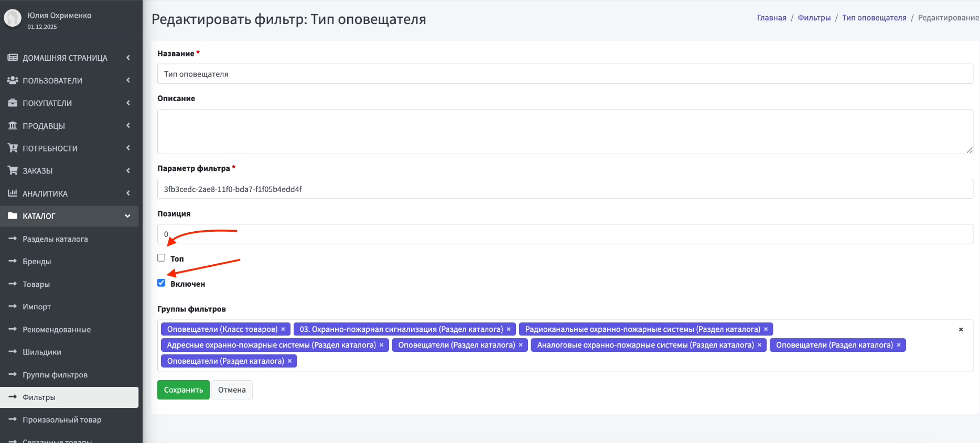Click the Пользователи users icon in sidebar
Screen dimensions: 980x443
[13, 80]
